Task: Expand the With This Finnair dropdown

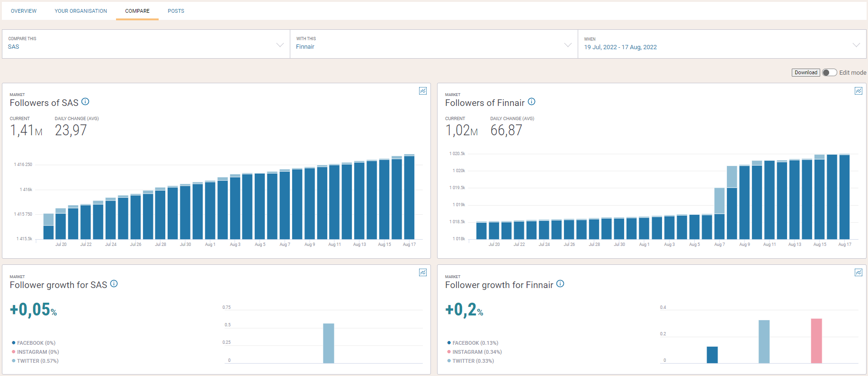Action: click(x=434, y=44)
